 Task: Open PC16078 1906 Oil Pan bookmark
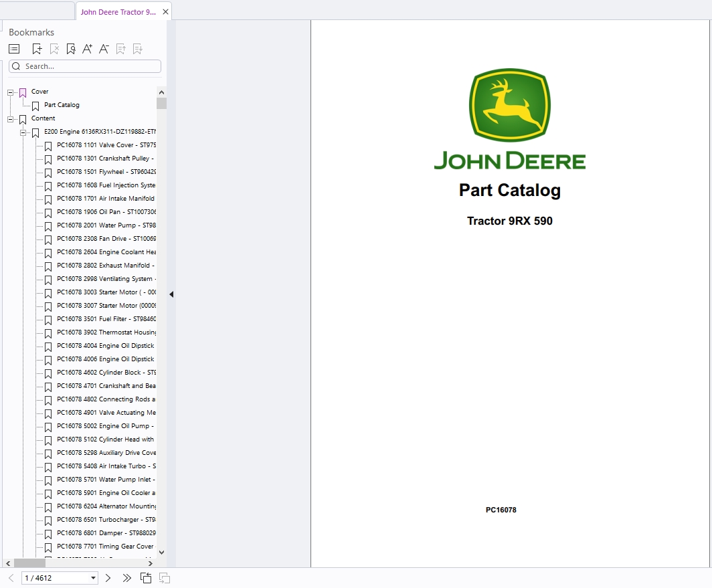pos(106,212)
